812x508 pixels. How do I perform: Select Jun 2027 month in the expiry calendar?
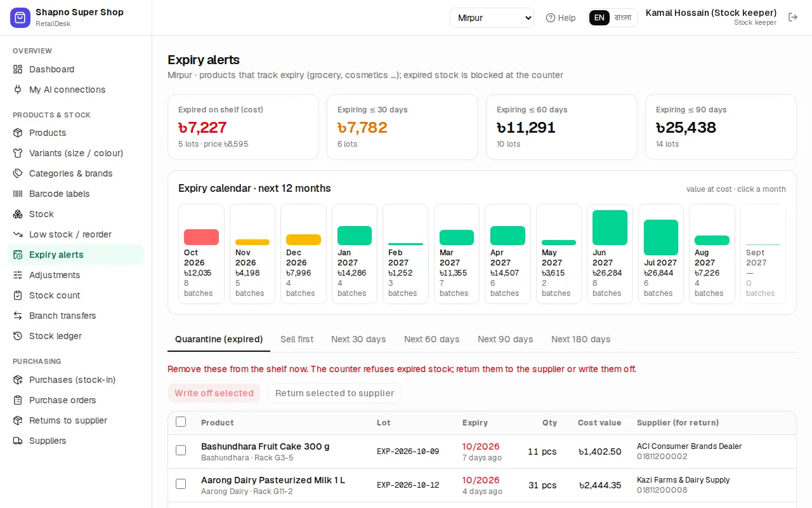pyautogui.click(x=610, y=254)
